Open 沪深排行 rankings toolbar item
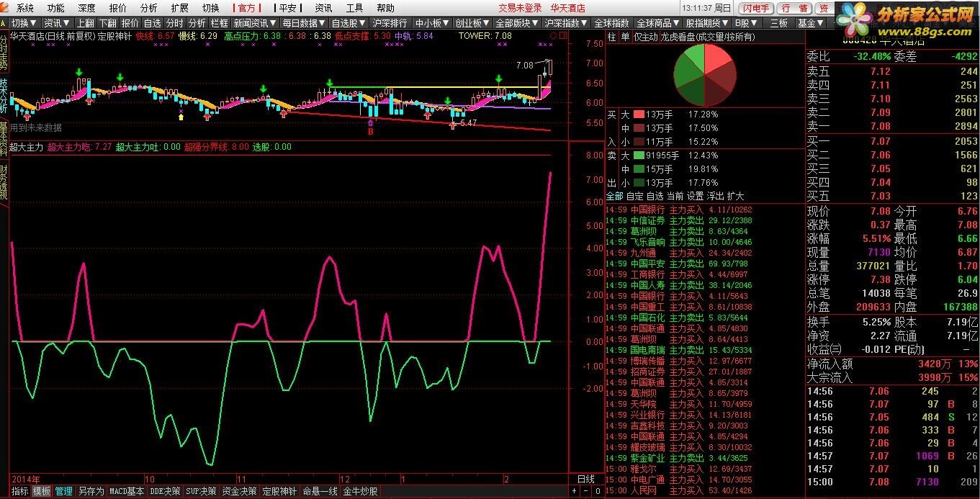Screen dimensions: 980x499 [x=392, y=23]
